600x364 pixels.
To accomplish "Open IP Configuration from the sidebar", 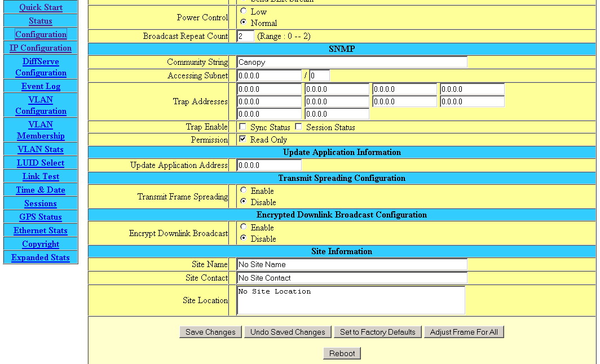I will [x=41, y=48].
